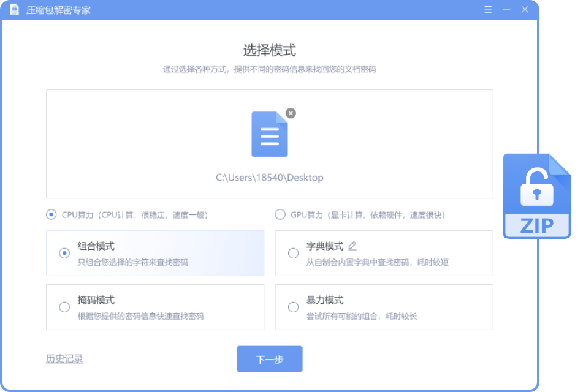
Task: Choose the 暴力模式 radio option
Action: pyautogui.click(x=294, y=307)
